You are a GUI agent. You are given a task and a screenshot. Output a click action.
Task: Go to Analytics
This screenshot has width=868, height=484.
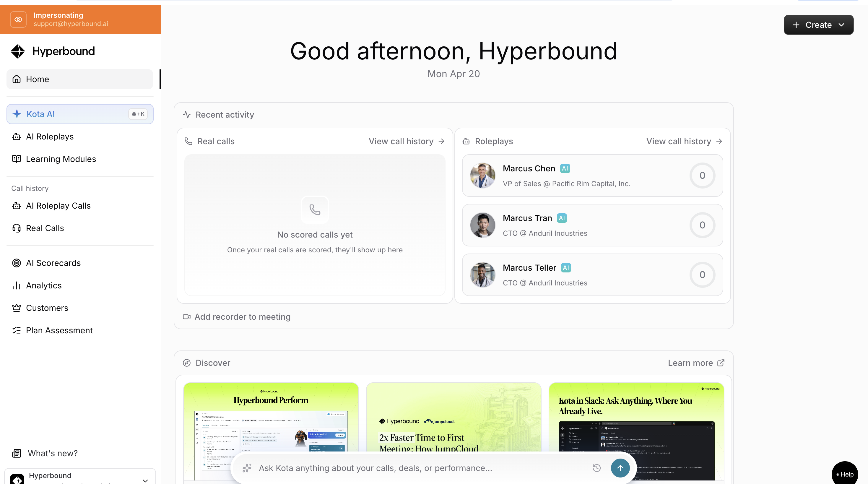pos(80,285)
